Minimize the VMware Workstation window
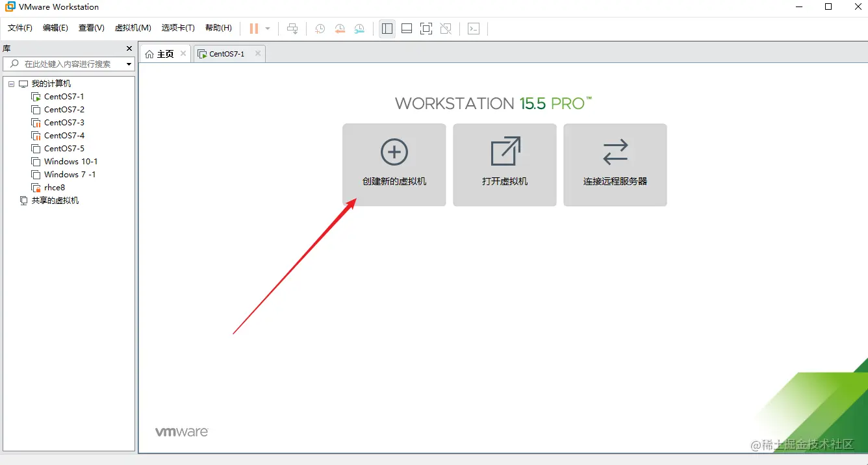The image size is (868, 465). coord(799,7)
